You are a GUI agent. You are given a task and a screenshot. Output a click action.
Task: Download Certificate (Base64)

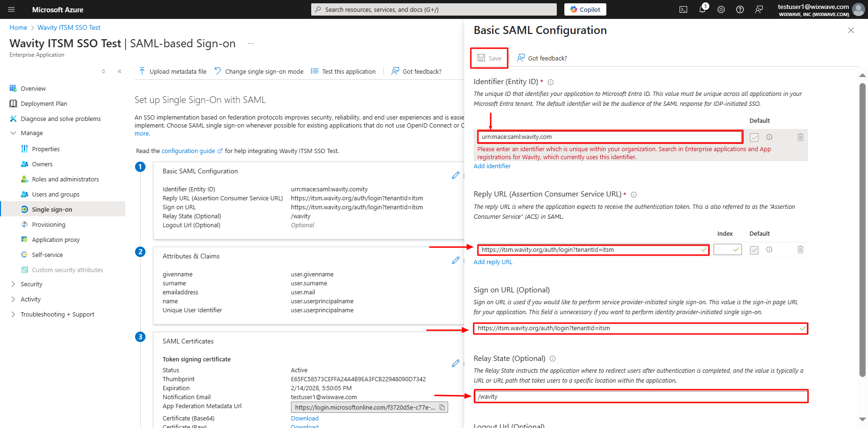click(305, 418)
